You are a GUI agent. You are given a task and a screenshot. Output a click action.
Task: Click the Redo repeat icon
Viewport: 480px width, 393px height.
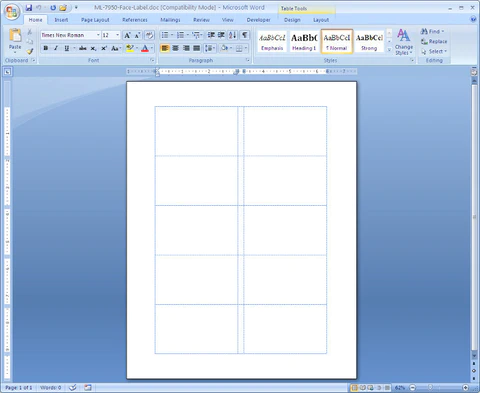(x=53, y=7)
